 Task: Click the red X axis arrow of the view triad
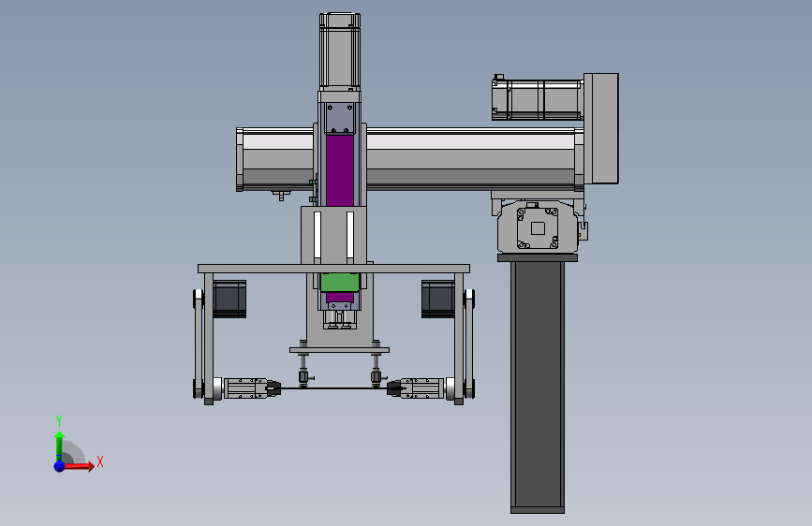point(79,466)
